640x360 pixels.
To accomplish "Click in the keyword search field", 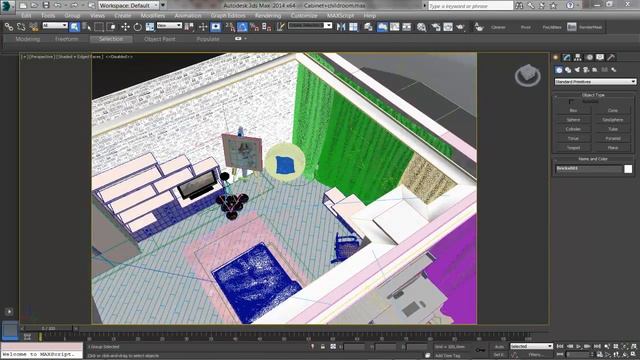I will pos(470,6).
